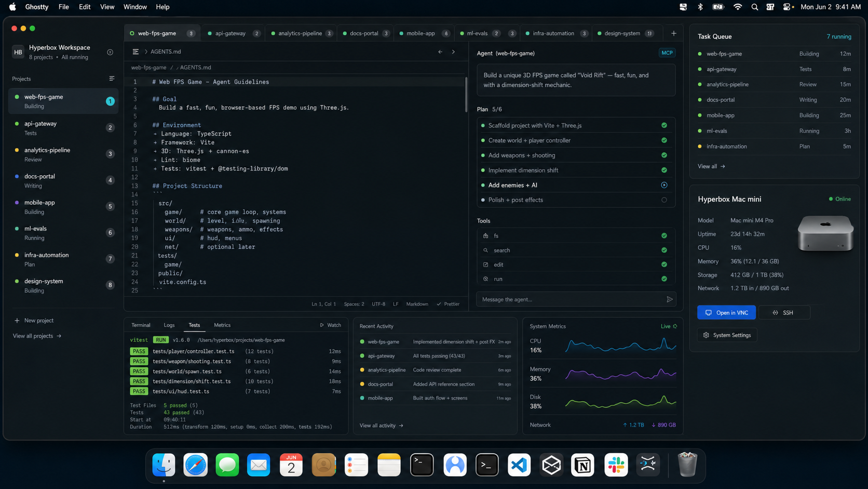Image resolution: width=868 pixels, height=489 pixels.
Task: Switch to the api-gateway tab
Action: [233, 33]
